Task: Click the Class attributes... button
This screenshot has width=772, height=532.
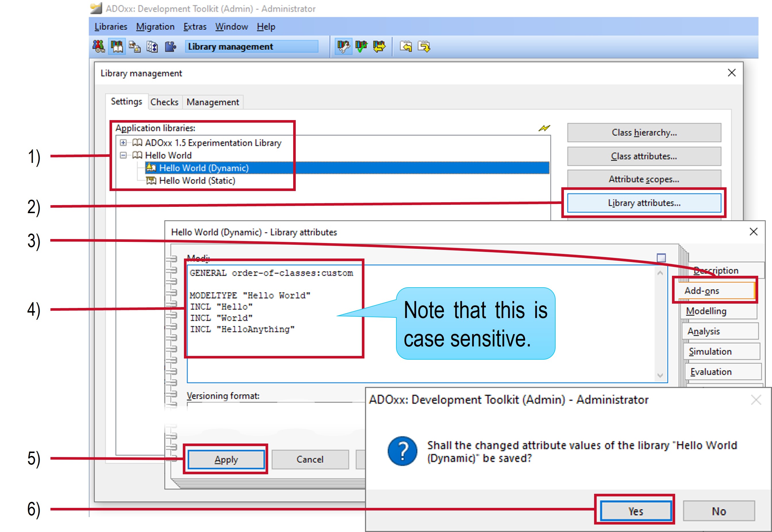Action: [x=644, y=156]
